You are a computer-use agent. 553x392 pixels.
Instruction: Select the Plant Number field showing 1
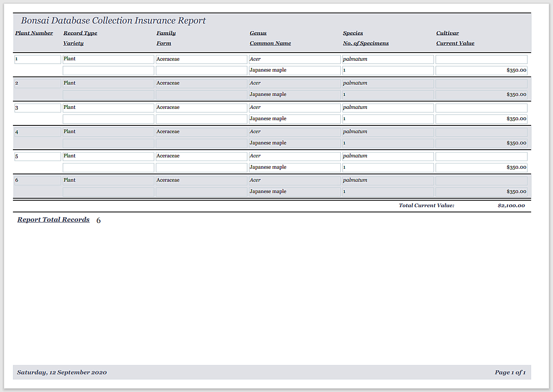click(38, 59)
